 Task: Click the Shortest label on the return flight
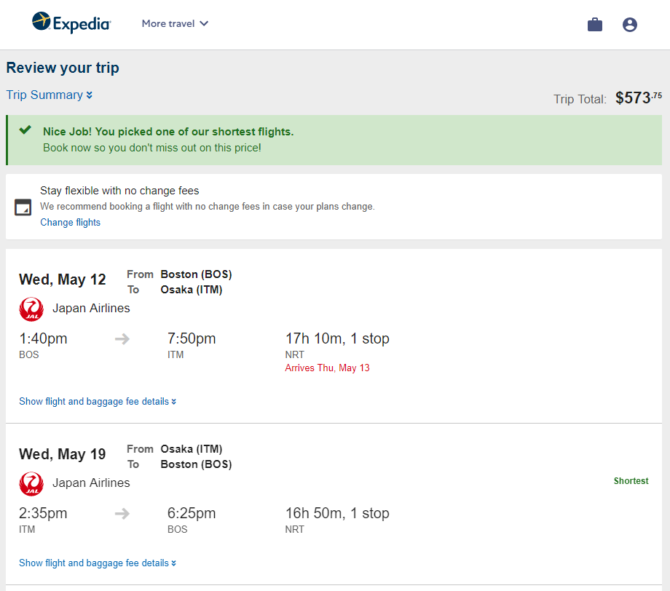[631, 481]
